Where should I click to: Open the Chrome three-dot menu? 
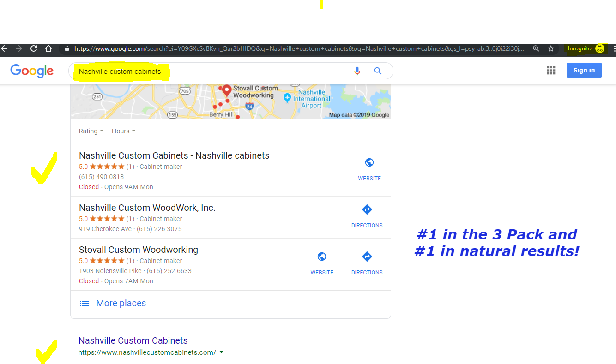(x=614, y=48)
